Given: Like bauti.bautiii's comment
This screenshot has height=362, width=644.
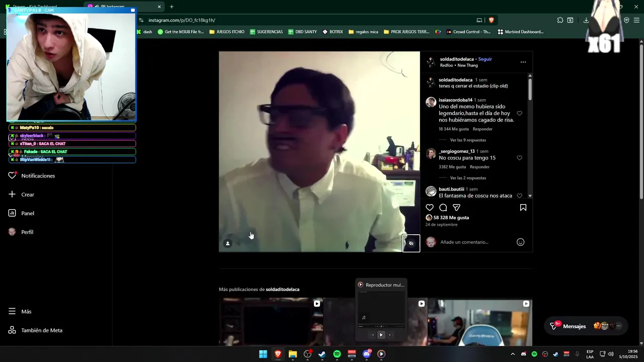Looking at the screenshot, I should 520,196.
